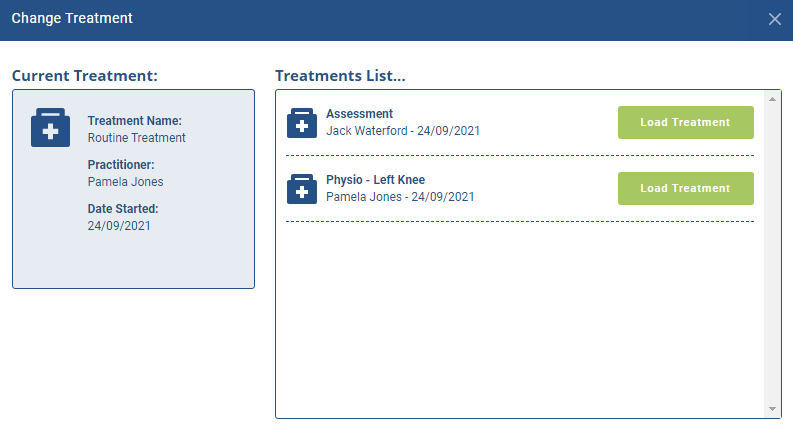This screenshot has width=793, height=435.
Task: Load the Assessment treatment
Action: coord(686,122)
